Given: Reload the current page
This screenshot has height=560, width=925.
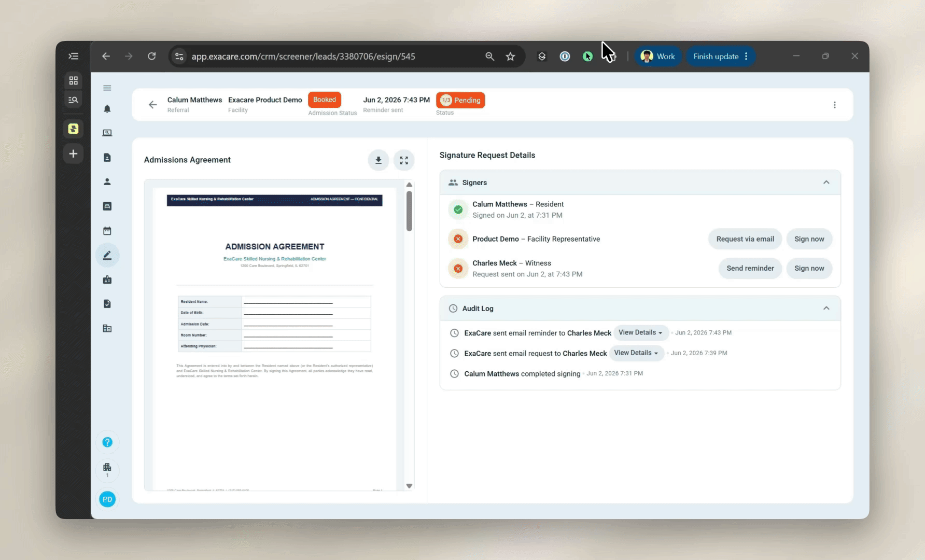Looking at the screenshot, I should pos(151,56).
